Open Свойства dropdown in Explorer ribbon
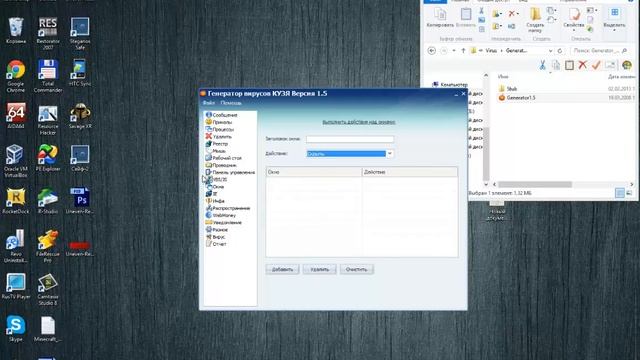 [x=573, y=20]
